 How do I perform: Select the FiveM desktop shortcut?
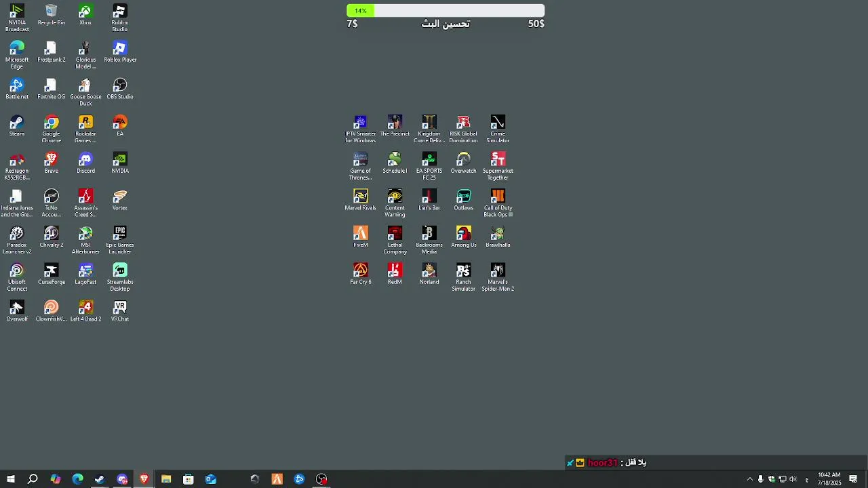(x=361, y=237)
